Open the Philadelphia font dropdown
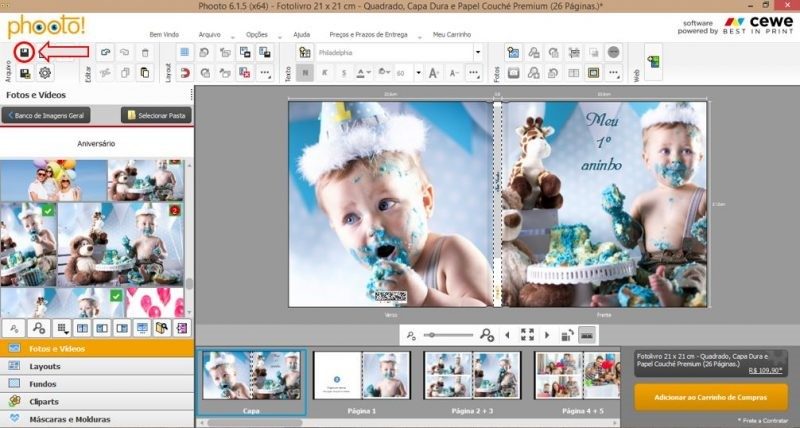Screen dimensions: 800x428 [478, 52]
